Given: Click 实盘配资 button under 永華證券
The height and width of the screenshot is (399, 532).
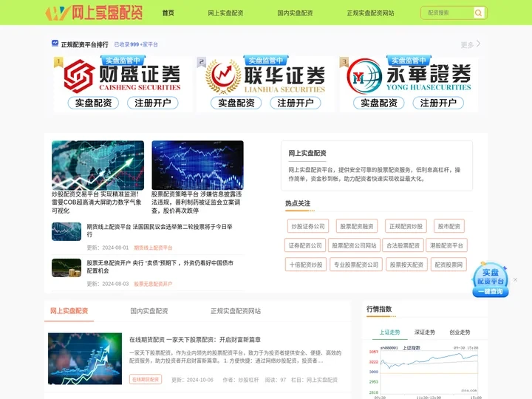Looking at the screenshot, I should [x=378, y=103].
